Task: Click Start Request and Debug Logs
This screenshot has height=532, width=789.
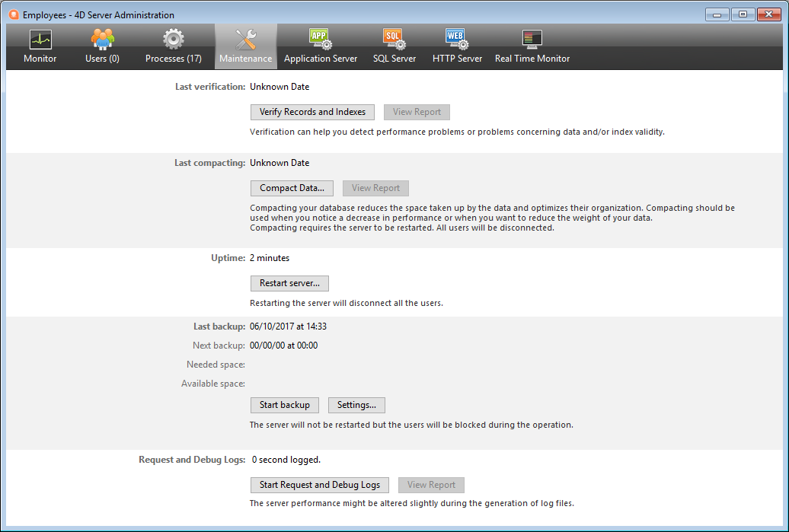Action: 320,485
